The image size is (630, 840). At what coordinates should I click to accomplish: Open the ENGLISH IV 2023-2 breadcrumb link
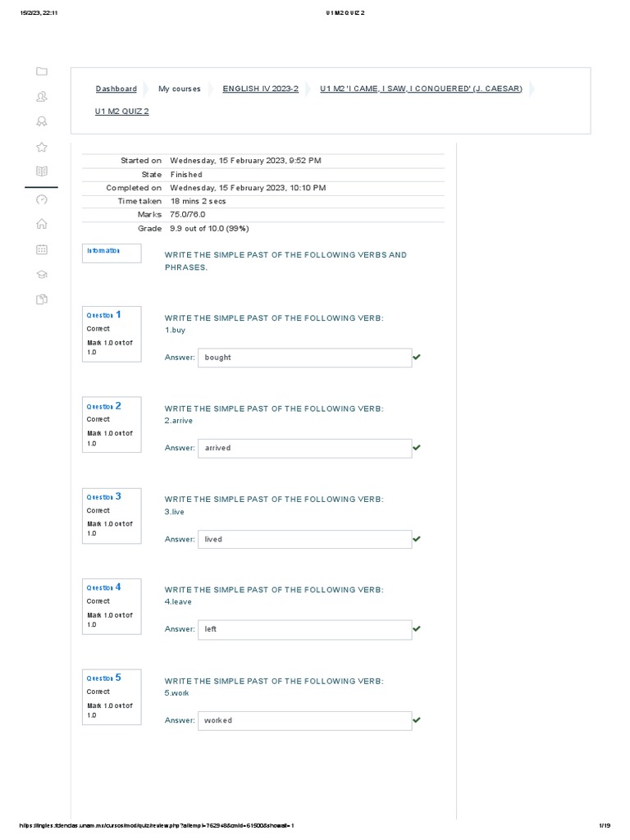(261, 89)
